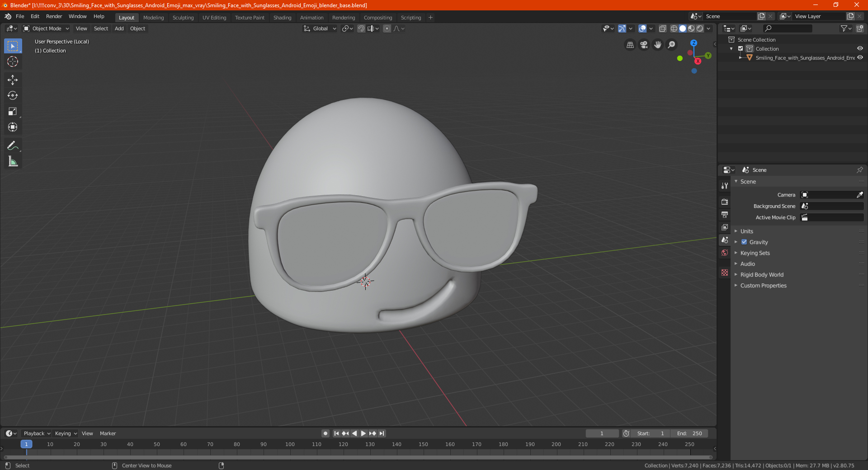
Task: Switch to rendered shading
Action: point(700,28)
